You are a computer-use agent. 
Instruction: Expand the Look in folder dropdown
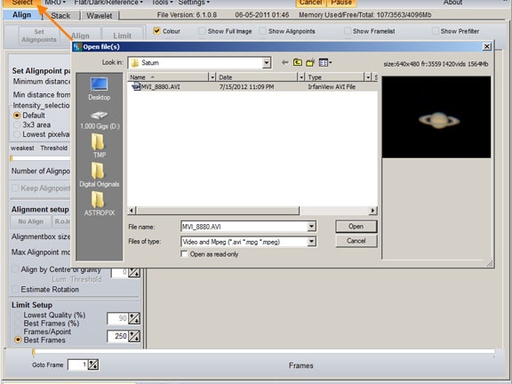(x=266, y=63)
